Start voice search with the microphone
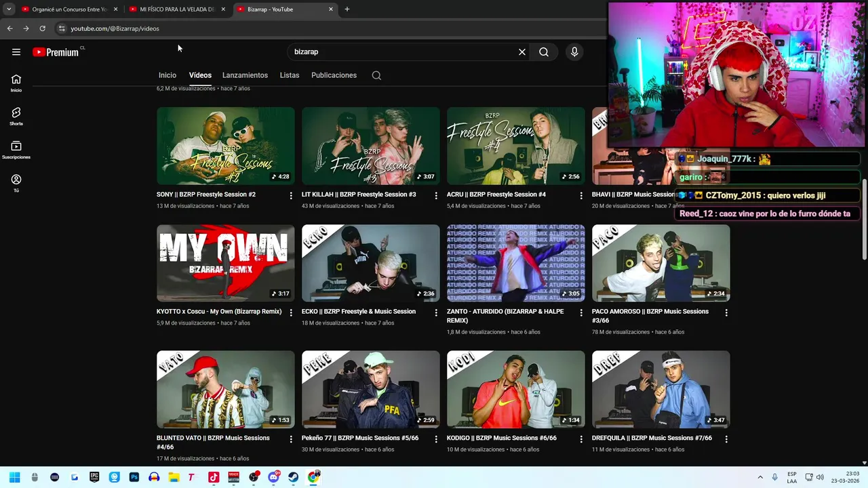868x488 pixels. [574, 52]
